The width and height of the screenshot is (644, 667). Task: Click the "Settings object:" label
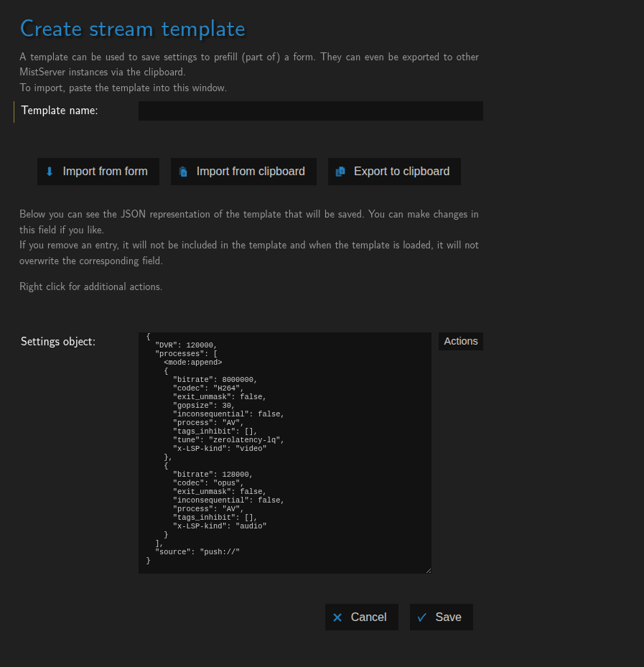pos(58,342)
